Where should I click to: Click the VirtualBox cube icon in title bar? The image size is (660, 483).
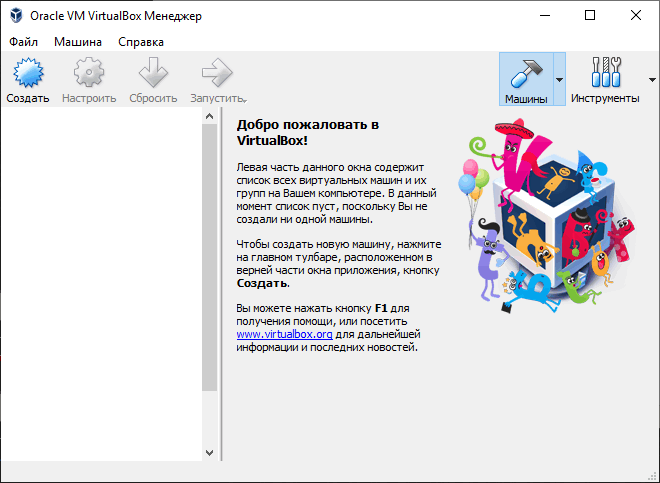pyautogui.click(x=16, y=16)
